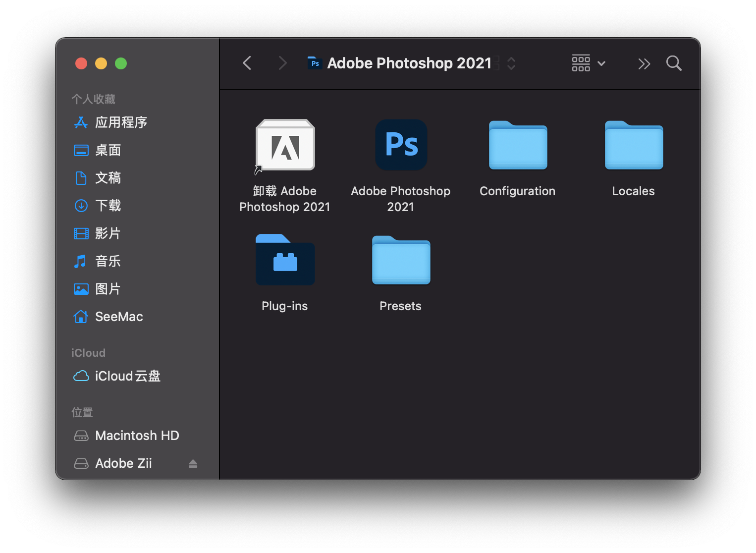
Task: Click the forward navigation arrow
Action: point(282,63)
